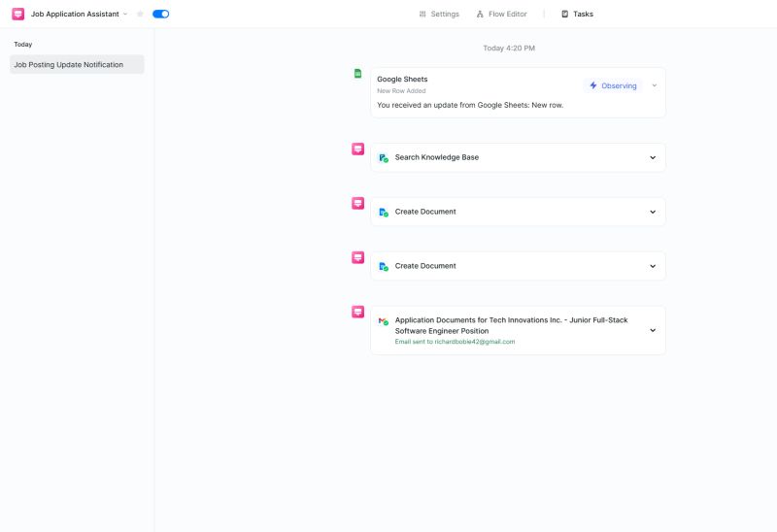Click the Google Sheets card title
Viewport: 777px width, 532px height.
(402, 80)
